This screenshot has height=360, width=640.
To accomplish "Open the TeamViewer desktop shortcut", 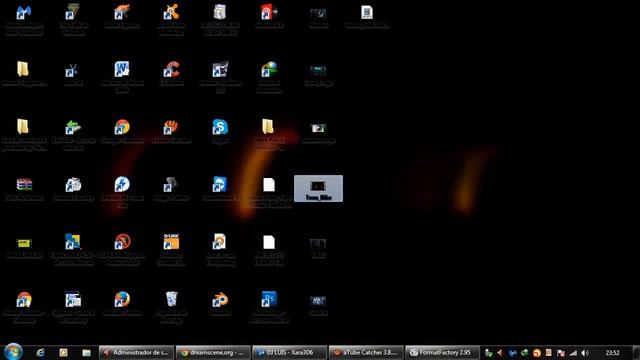I will point(220,184).
